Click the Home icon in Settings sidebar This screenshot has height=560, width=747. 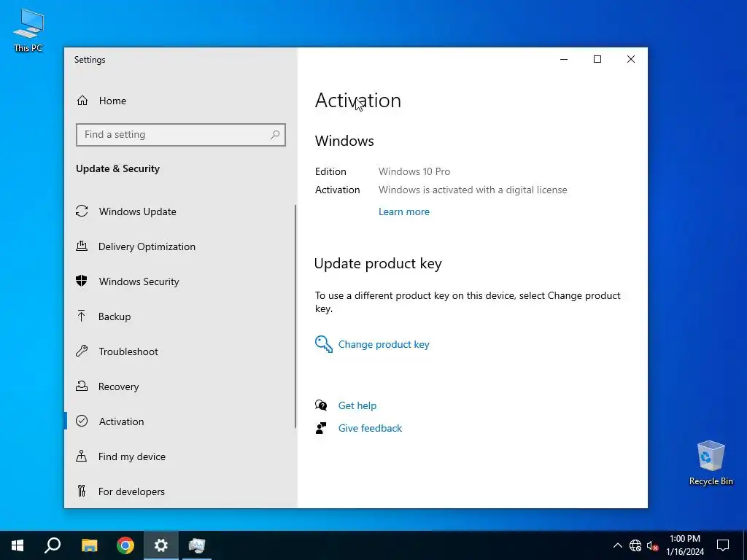(82, 101)
